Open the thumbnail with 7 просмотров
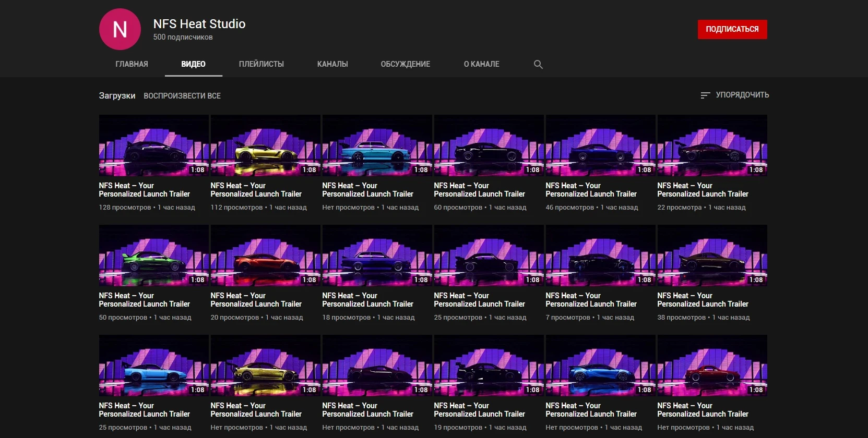This screenshot has height=438, width=868. (x=601, y=256)
